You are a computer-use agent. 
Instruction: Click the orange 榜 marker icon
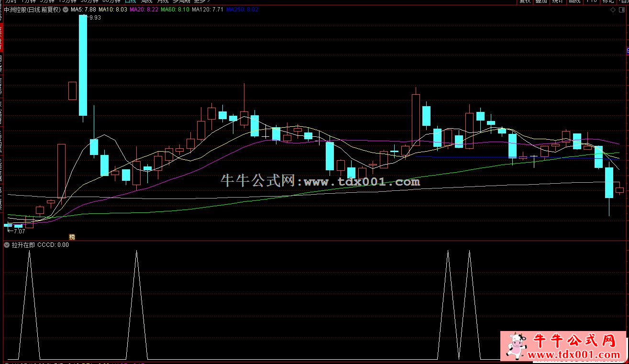pos(72,237)
